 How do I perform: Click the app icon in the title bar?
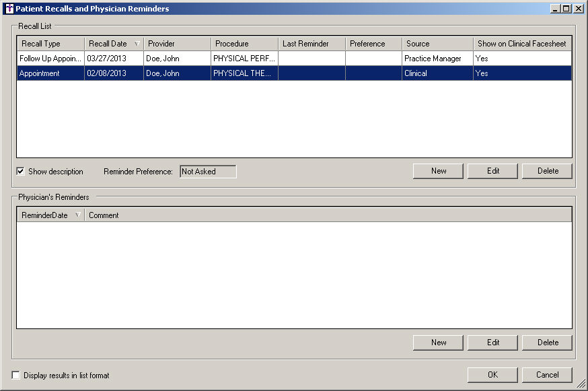click(9, 9)
